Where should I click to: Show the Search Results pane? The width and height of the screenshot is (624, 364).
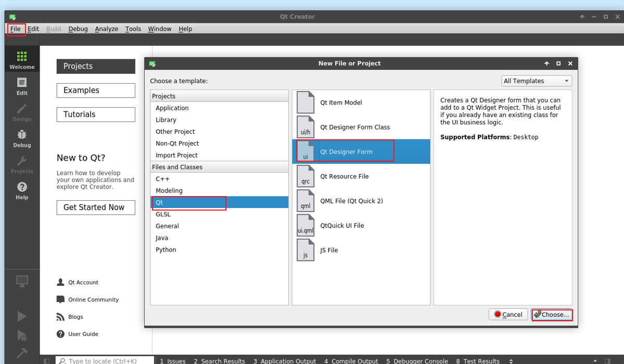pyautogui.click(x=219, y=361)
